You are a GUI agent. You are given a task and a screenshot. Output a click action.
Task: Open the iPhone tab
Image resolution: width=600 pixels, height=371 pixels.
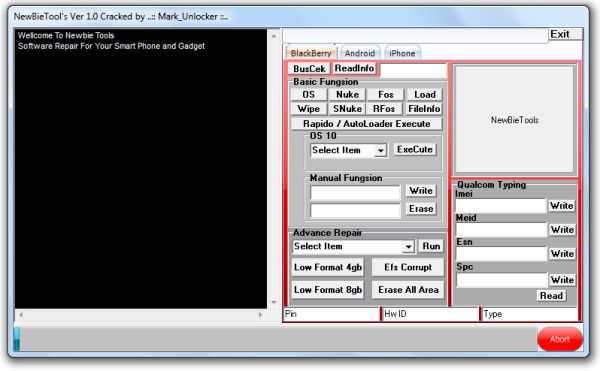pos(402,53)
